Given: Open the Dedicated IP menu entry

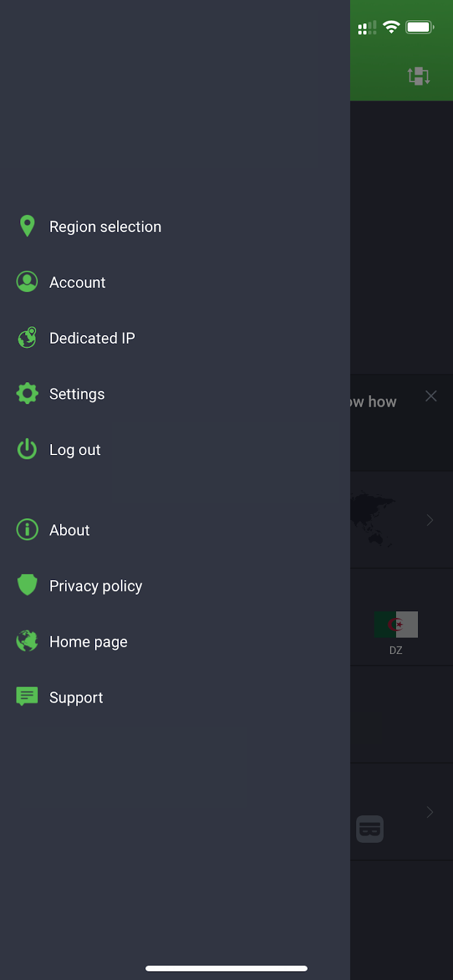Looking at the screenshot, I should click(x=92, y=338).
